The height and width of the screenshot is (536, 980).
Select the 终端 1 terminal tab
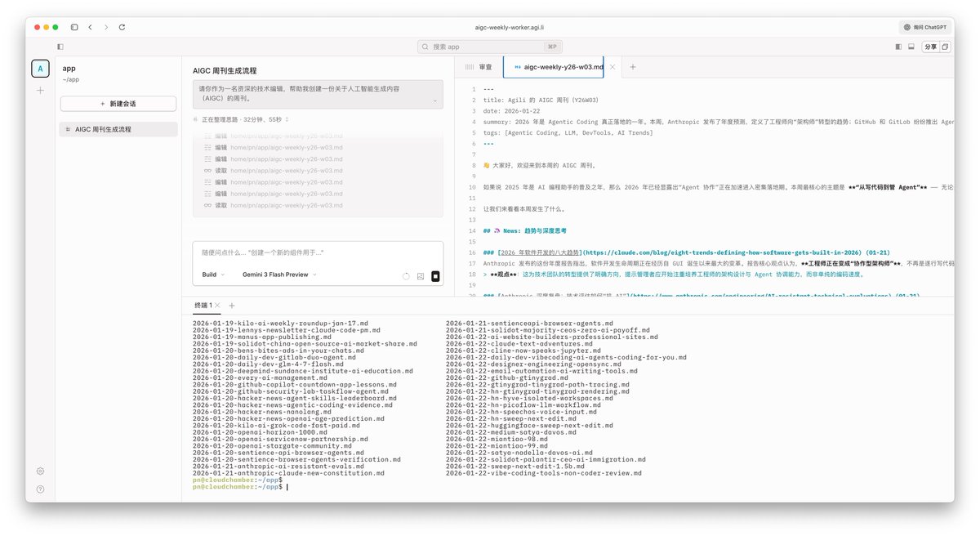point(203,306)
